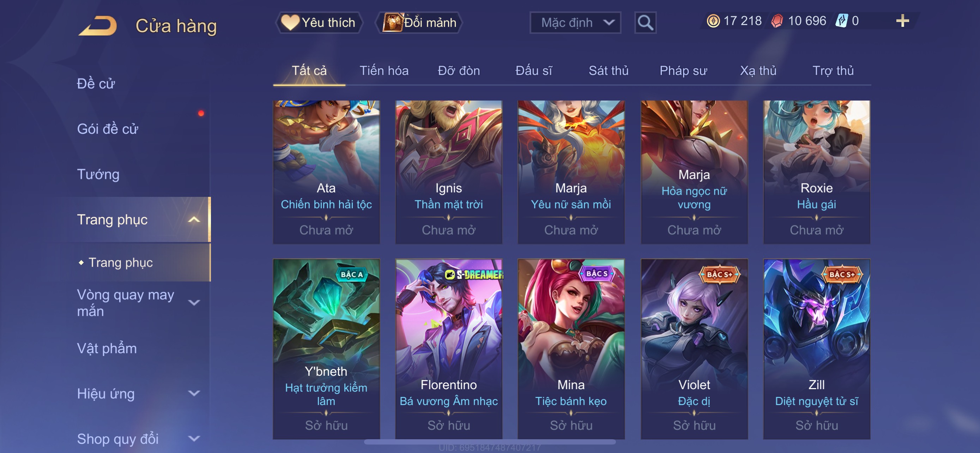Open Violet Đặc dị skin card
Viewport: 980px width, 453px height.
tap(694, 349)
